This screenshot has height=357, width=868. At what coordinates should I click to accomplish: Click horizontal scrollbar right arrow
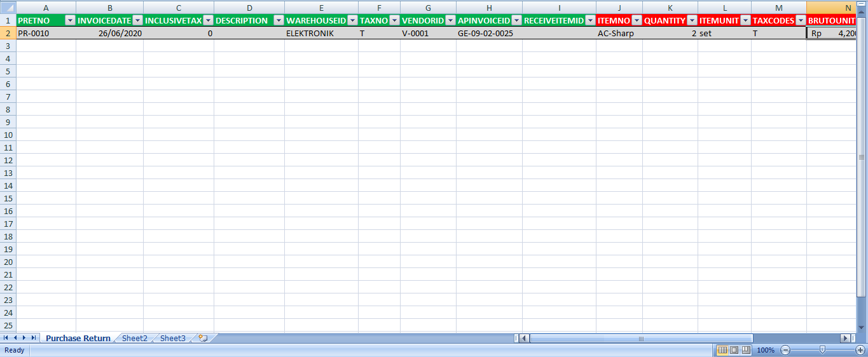[x=844, y=338]
